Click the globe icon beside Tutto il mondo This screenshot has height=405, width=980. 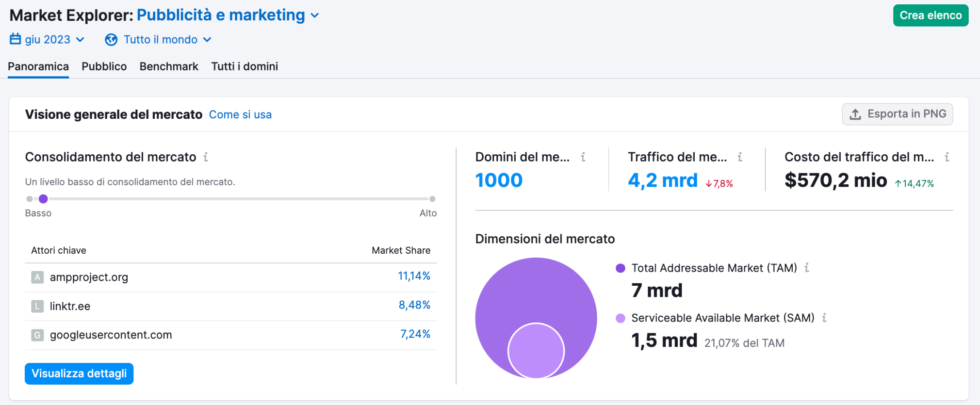pos(111,40)
